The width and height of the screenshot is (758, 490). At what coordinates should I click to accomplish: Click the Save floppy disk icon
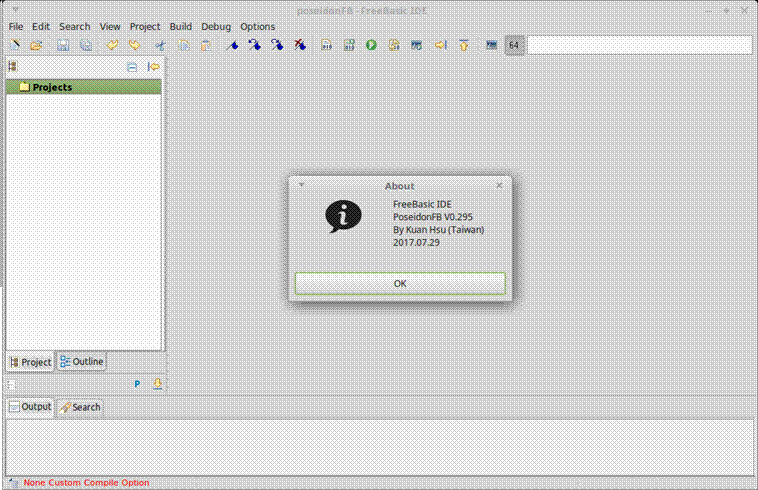63,45
